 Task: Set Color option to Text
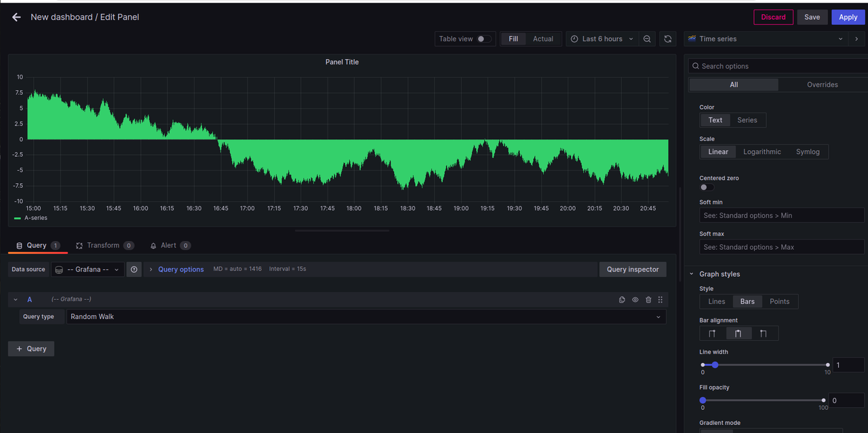click(x=715, y=120)
